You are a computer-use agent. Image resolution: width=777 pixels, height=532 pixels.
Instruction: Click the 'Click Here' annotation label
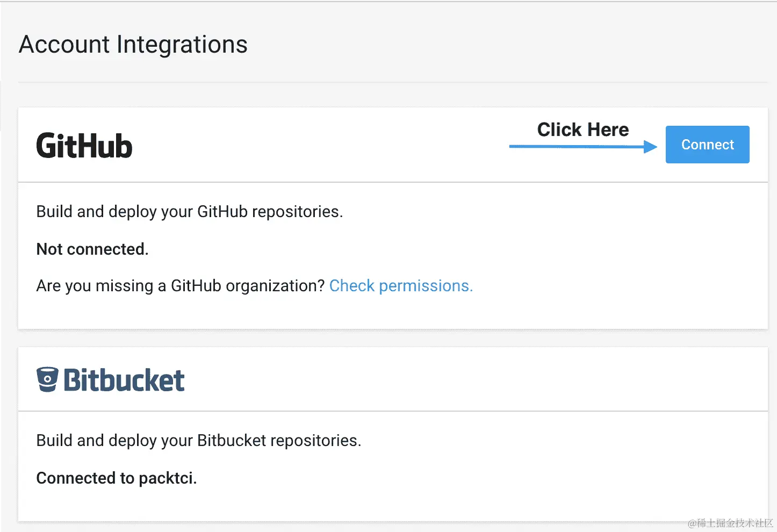click(x=583, y=130)
